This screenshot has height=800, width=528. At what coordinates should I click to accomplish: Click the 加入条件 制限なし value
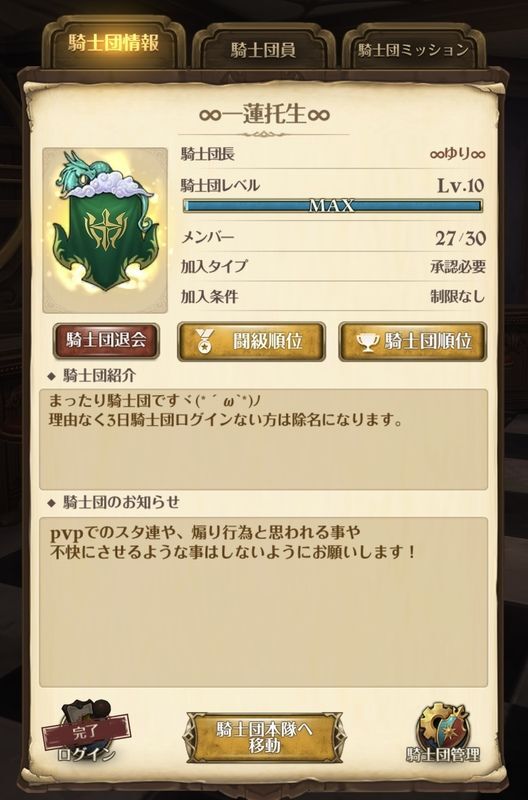[x=458, y=296]
